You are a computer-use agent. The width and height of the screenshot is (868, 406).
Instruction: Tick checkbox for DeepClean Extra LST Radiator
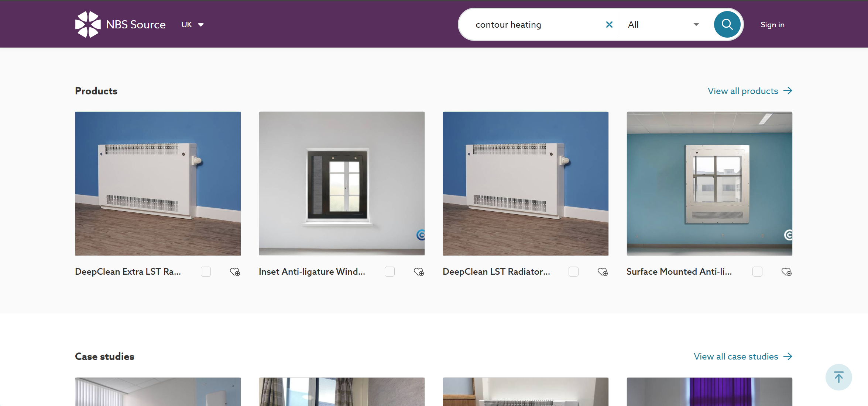pos(206,272)
